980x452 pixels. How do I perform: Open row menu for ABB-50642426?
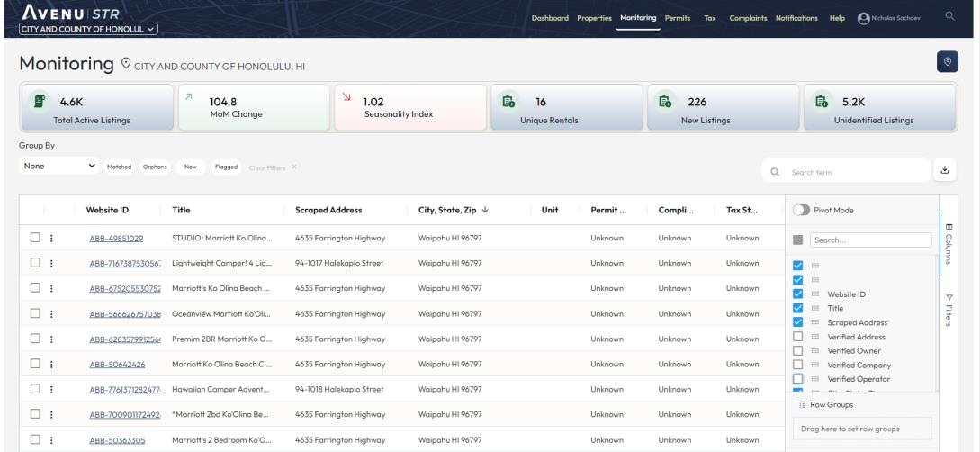(51, 364)
